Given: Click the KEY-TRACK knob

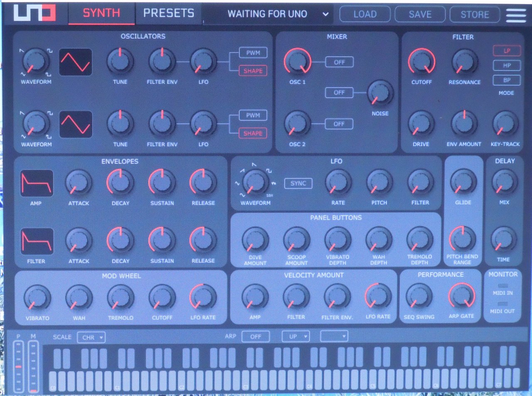Looking at the screenshot, I should [x=505, y=123].
